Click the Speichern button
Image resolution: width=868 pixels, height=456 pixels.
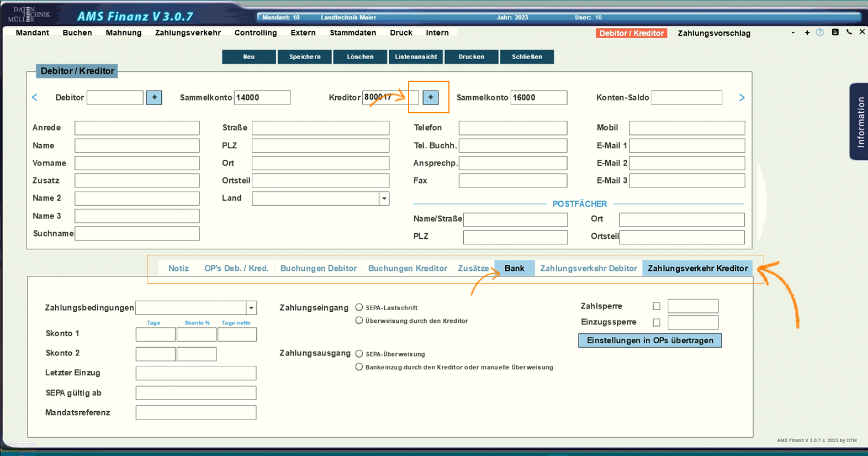click(x=305, y=57)
